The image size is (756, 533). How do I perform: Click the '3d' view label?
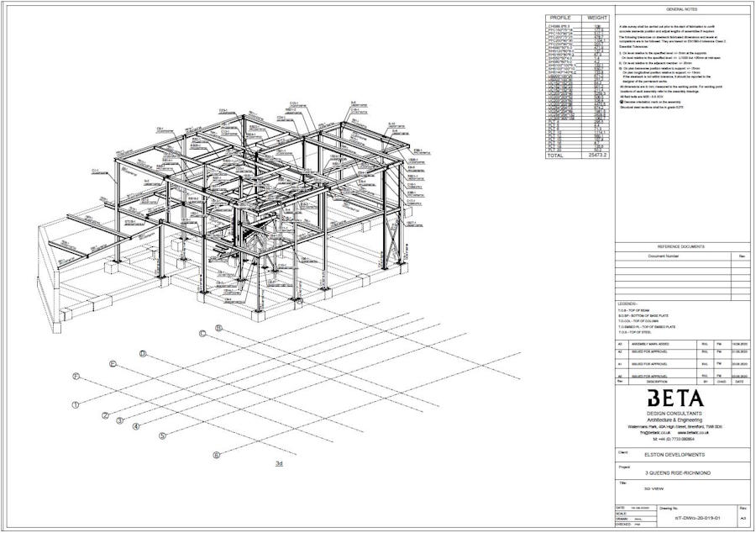point(279,463)
